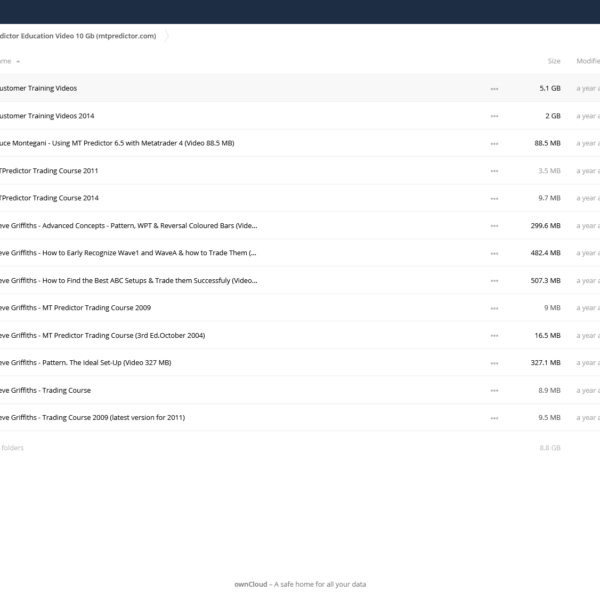
Task: Click the 482.4 MB size cell
Action: [x=546, y=253]
